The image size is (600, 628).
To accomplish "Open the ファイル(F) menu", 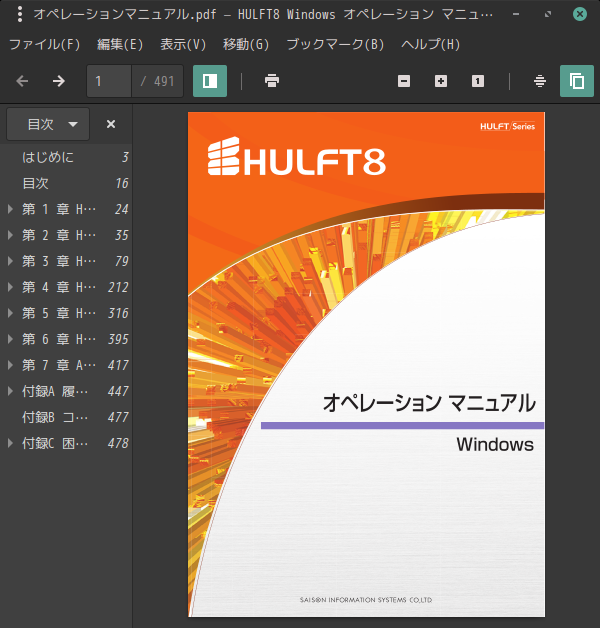I will tap(44, 44).
